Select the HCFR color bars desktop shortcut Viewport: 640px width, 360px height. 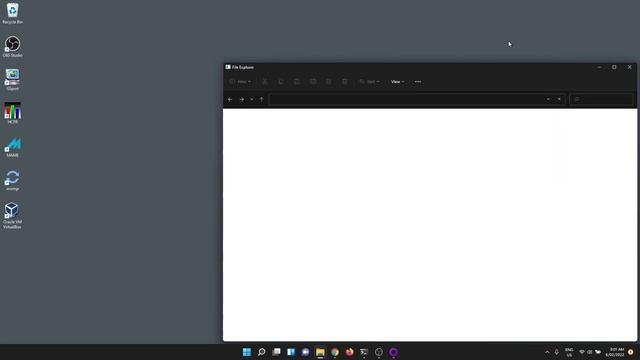point(12,113)
